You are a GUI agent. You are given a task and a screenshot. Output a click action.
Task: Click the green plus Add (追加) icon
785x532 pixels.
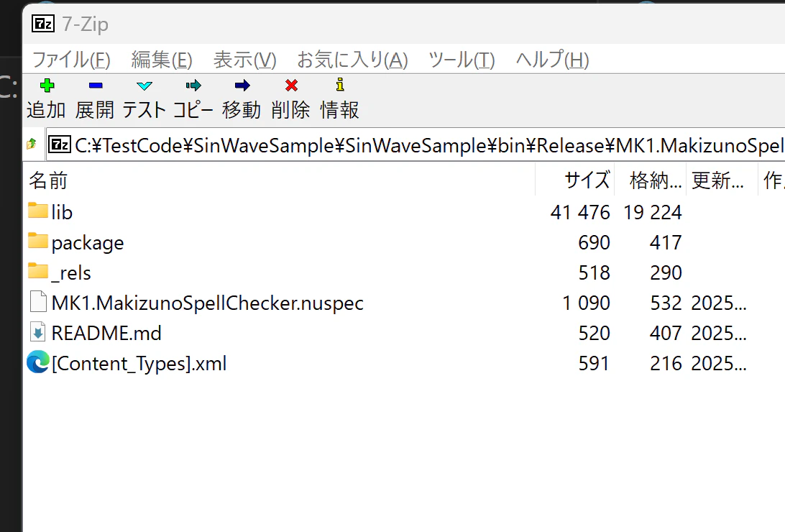click(x=47, y=86)
